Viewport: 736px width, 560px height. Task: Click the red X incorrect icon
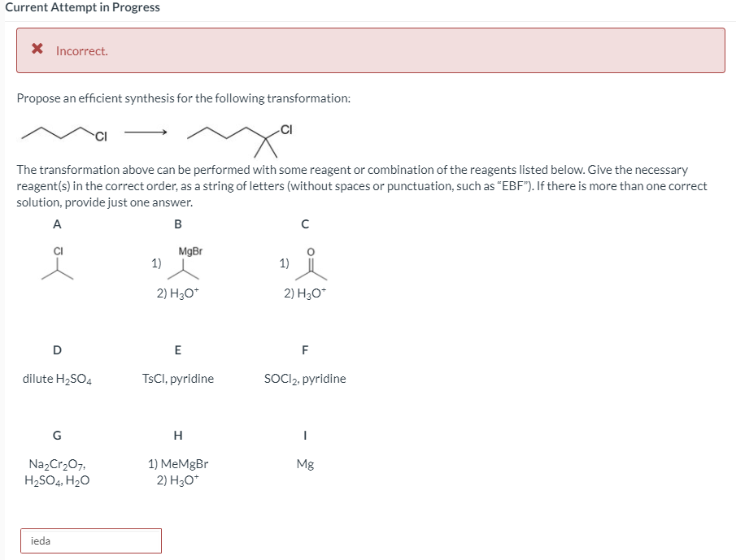36,49
